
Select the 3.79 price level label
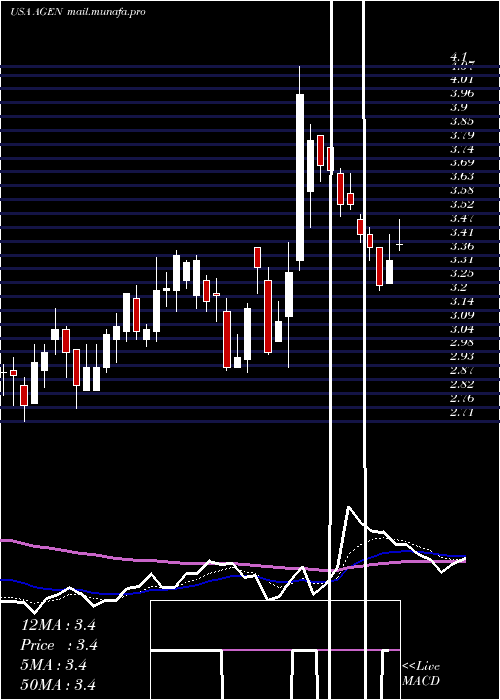coord(462,135)
